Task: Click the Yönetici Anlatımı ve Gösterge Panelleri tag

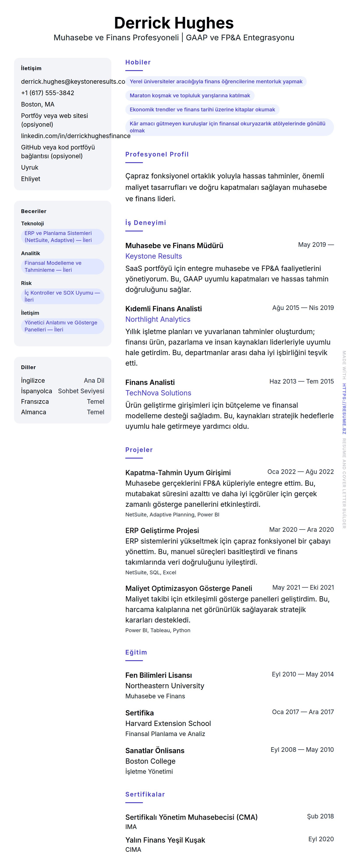Action: (x=62, y=326)
